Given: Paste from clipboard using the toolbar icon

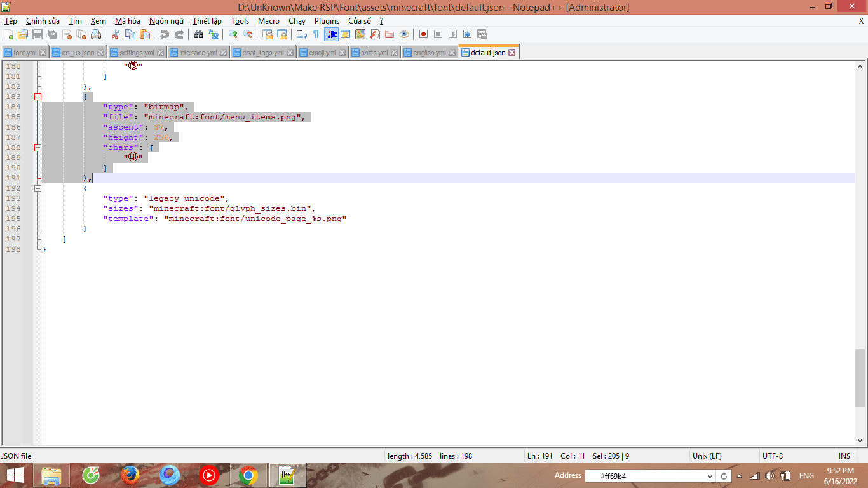Looking at the screenshot, I should pos(145,34).
